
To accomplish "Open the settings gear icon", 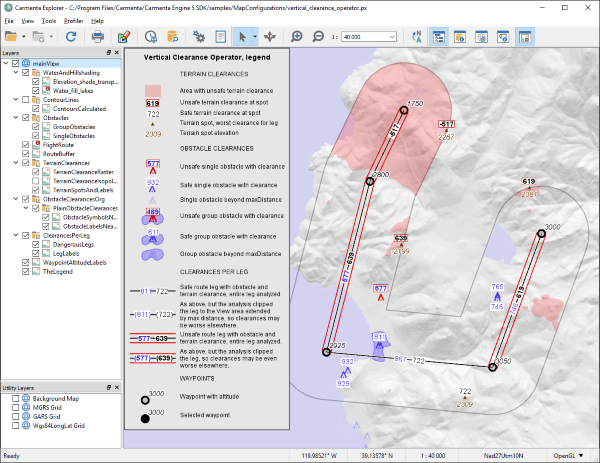I will point(199,36).
